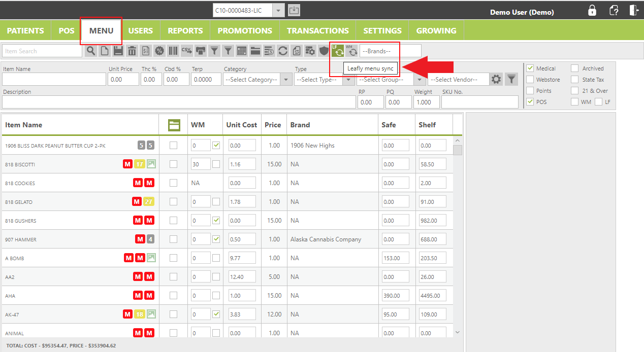Go to the SETTINGS tab

[x=382, y=30]
